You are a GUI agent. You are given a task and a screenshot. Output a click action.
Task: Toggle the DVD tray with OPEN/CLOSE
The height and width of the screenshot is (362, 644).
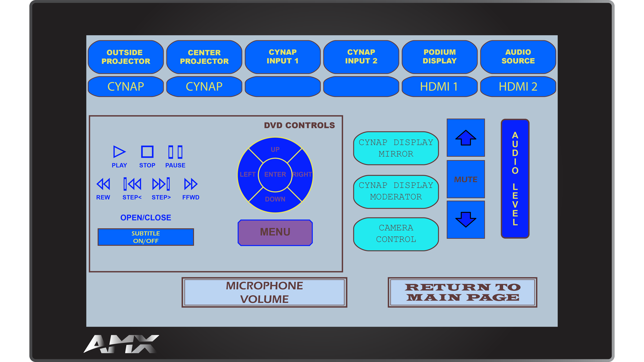tap(146, 217)
